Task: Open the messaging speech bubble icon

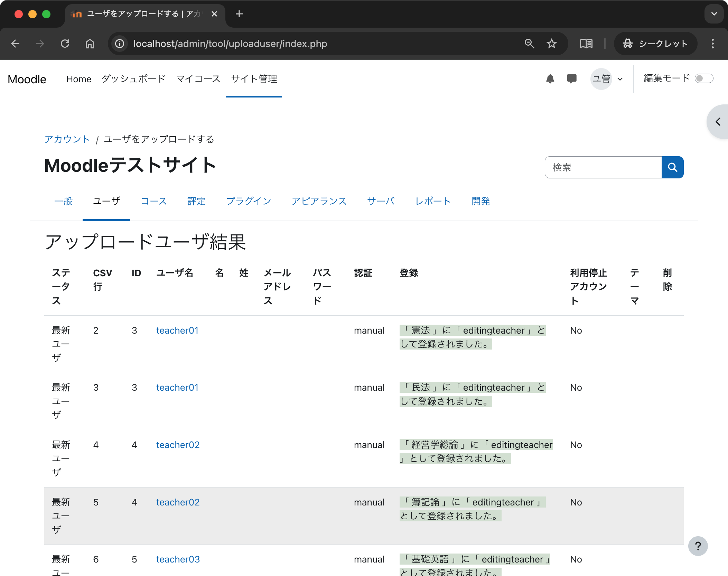Action: tap(572, 79)
